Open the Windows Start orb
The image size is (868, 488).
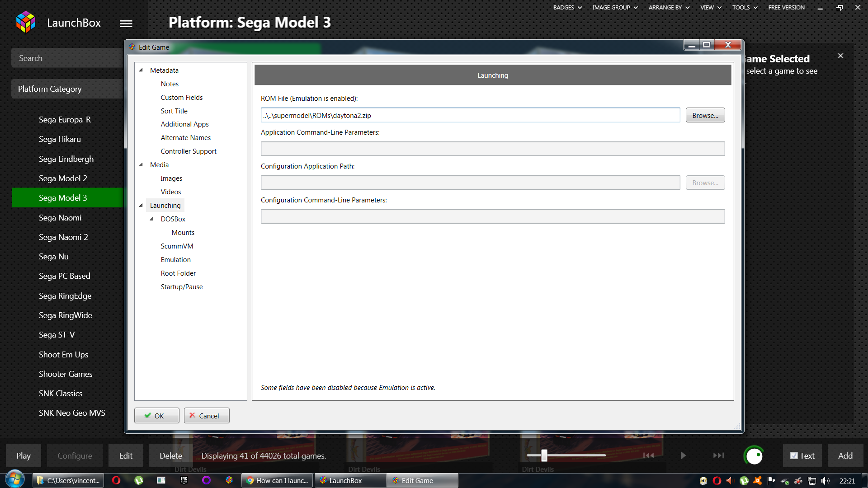coord(14,480)
